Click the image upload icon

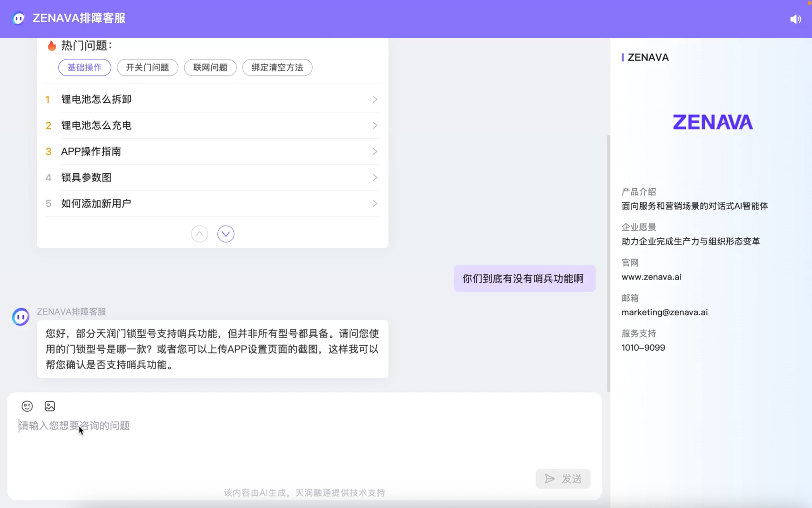(50, 406)
